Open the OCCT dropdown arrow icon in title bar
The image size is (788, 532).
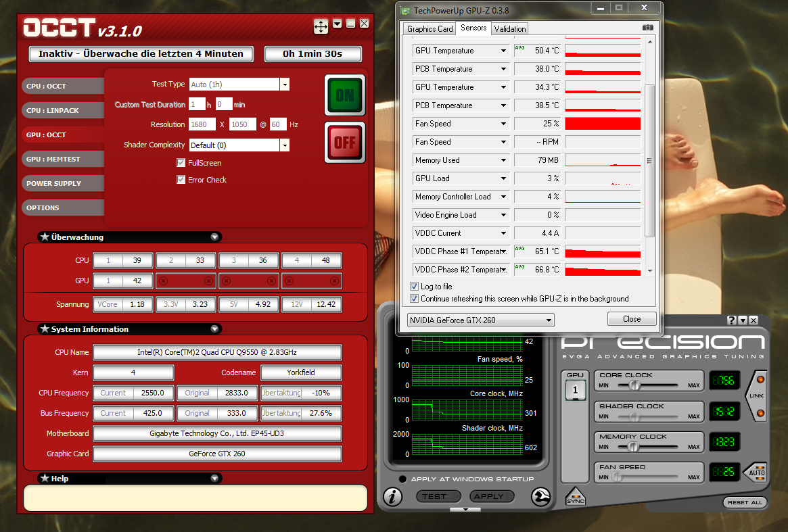[338, 24]
